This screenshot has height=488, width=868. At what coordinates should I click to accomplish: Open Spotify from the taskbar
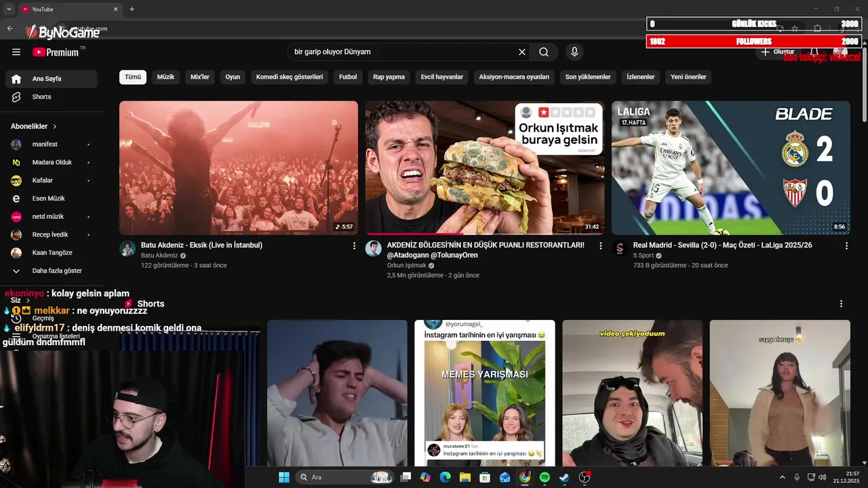545,477
